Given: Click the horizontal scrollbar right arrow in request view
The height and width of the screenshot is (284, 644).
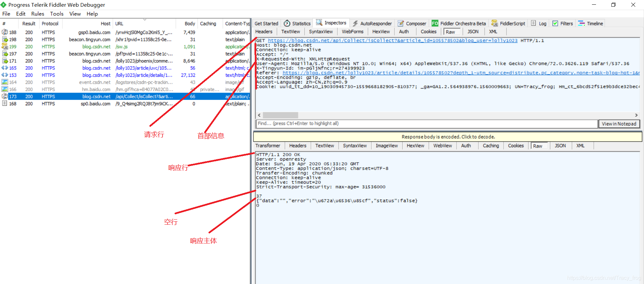Looking at the screenshot, I should 636,115.
